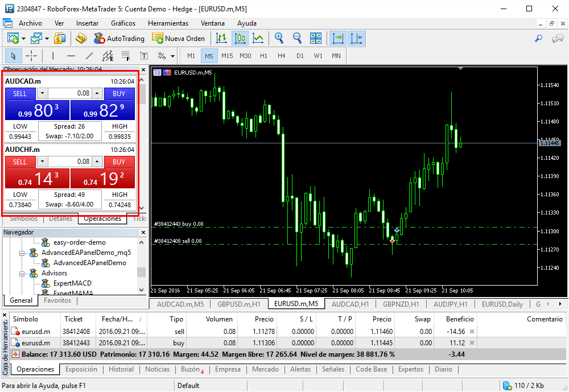Click AUDCAD.m BUY button
The width and height of the screenshot is (569, 392).
[x=119, y=94]
